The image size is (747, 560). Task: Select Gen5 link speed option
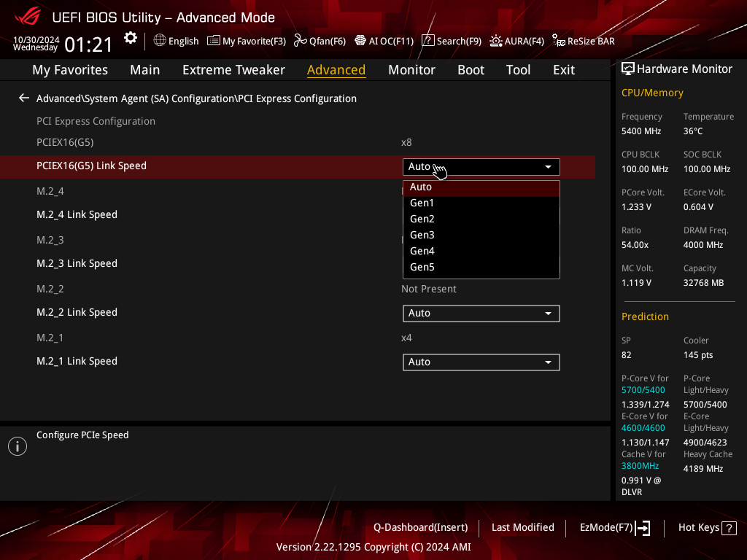(x=481, y=267)
